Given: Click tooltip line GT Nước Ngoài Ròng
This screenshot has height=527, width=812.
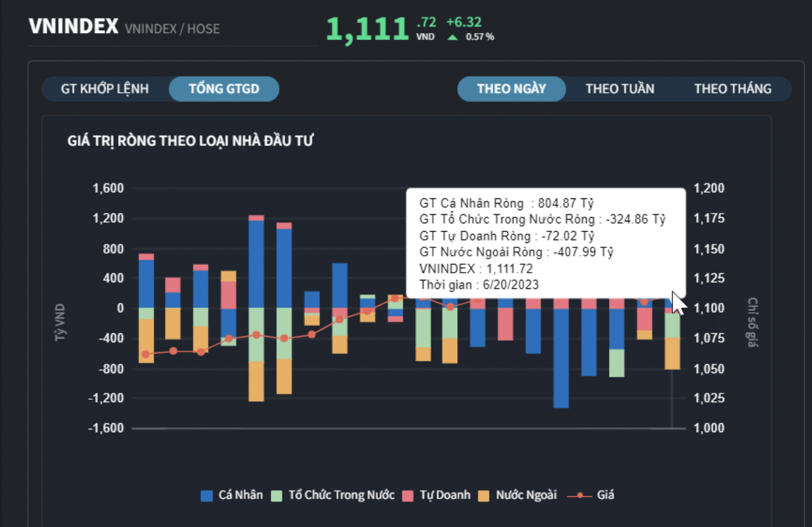Looking at the screenshot, I should pos(516,252).
